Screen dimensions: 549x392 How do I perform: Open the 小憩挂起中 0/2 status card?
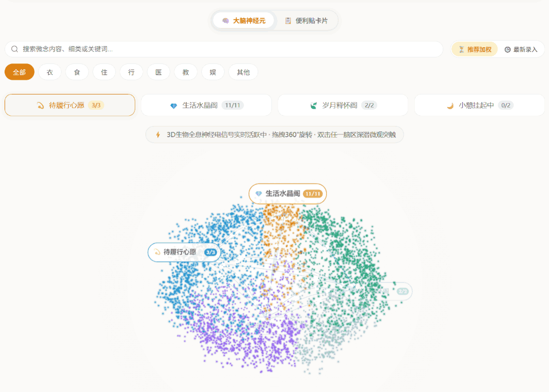tap(480, 105)
